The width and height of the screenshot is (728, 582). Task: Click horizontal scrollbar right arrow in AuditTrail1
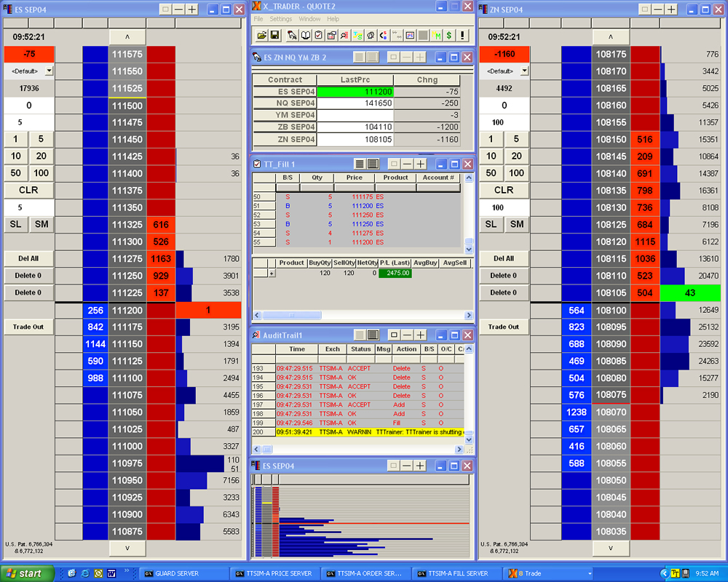pos(459,450)
